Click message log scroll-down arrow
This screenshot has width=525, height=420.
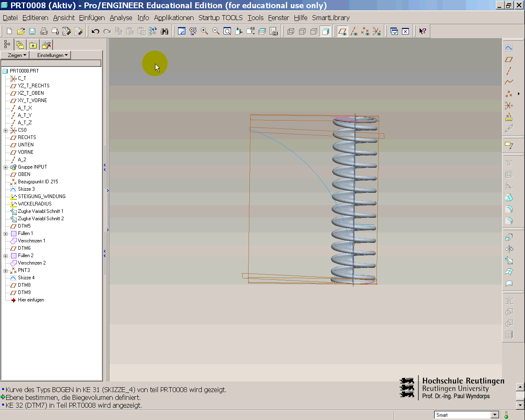click(x=520, y=405)
